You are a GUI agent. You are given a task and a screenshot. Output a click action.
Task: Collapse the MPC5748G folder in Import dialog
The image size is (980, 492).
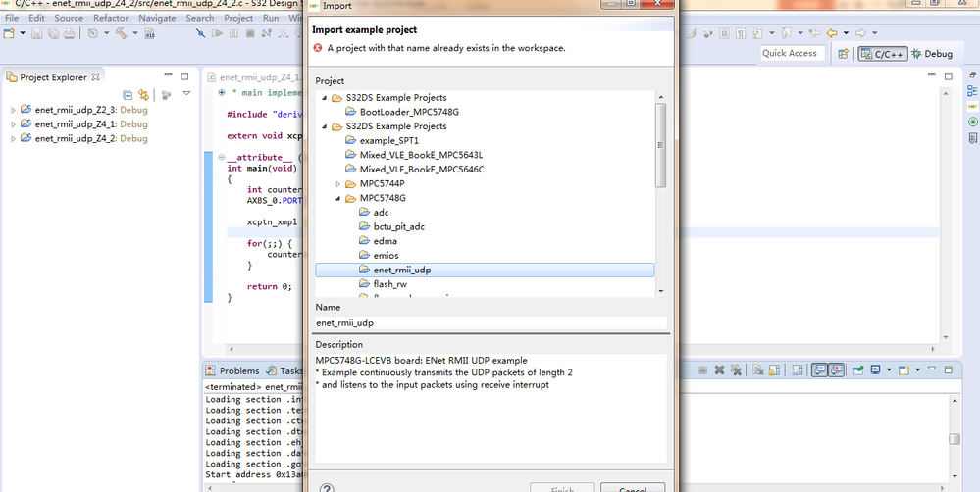(338, 199)
